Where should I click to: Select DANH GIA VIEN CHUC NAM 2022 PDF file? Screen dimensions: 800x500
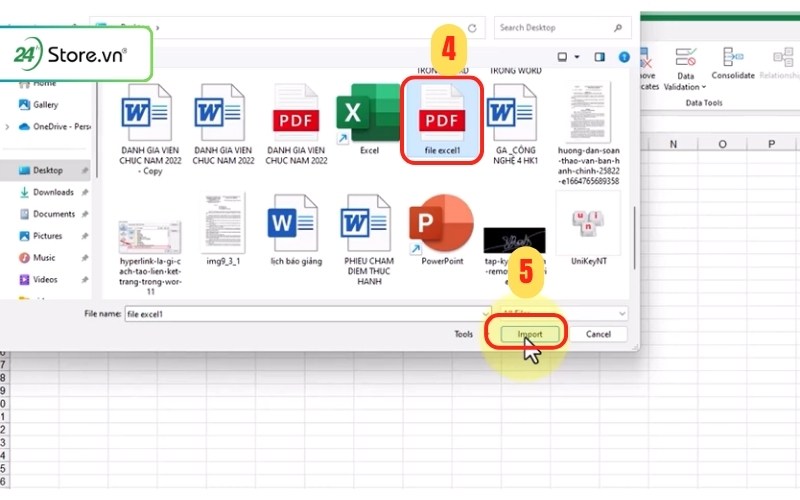[x=296, y=125]
